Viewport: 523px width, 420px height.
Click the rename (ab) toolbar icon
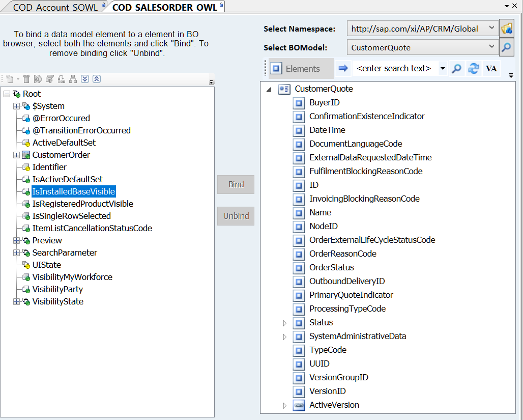click(38, 79)
